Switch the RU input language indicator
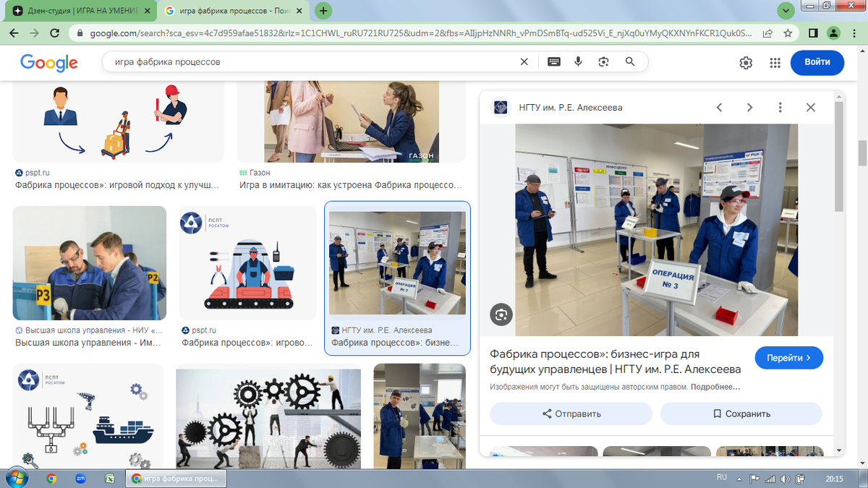Screen dimensions: 868x488 [721, 478]
